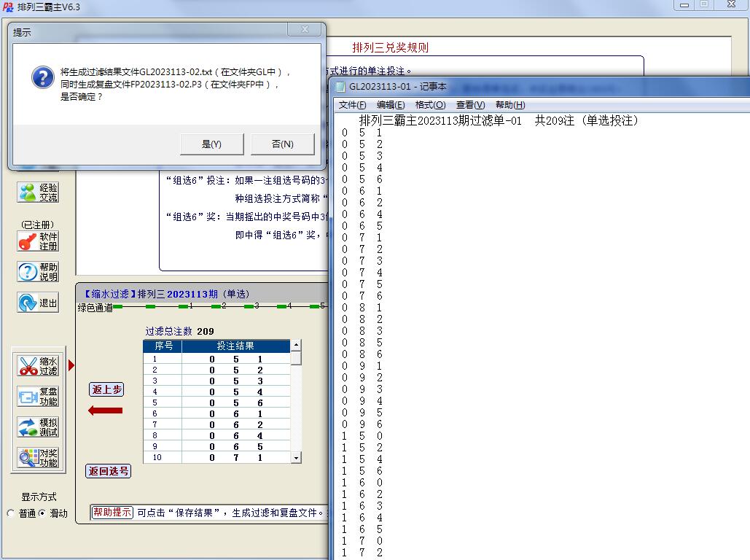
Task: Launch the 模拟测试 tool
Action: point(38,427)
